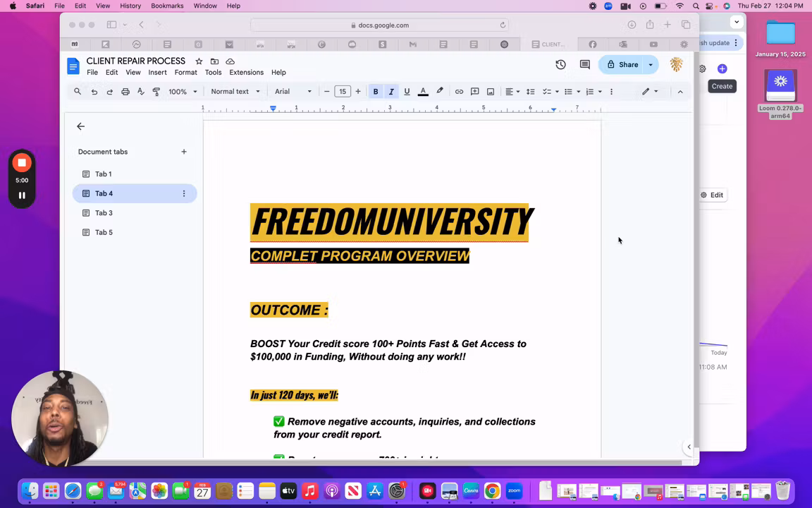Switch to Tab 3 in document tabs
Screen dimensions: 812x508
click(x=104, y=213)
